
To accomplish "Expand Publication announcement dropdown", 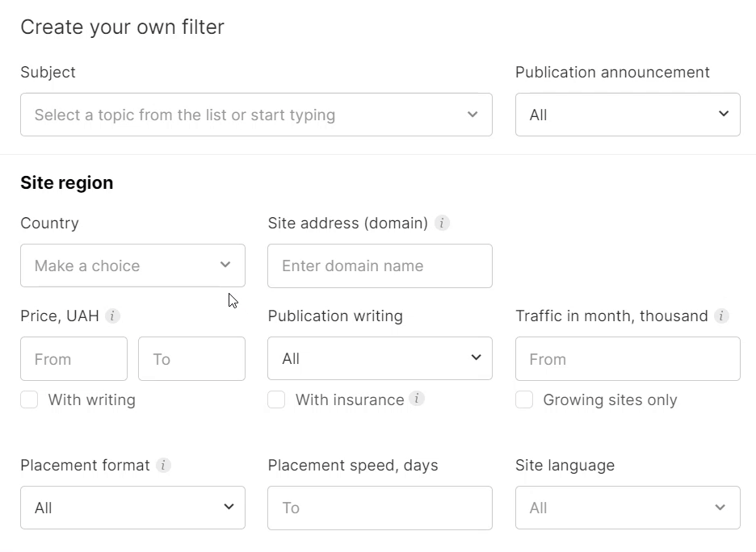I will tap(628, 115).
